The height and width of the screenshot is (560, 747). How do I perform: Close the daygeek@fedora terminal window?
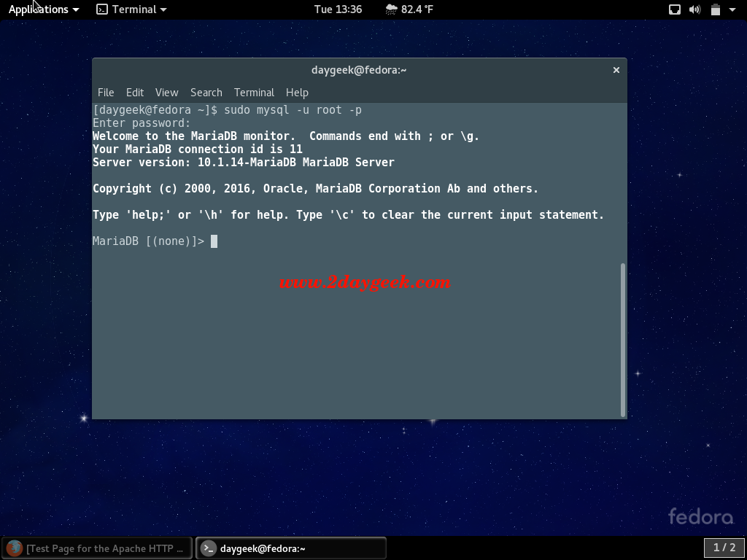[616, 70]
